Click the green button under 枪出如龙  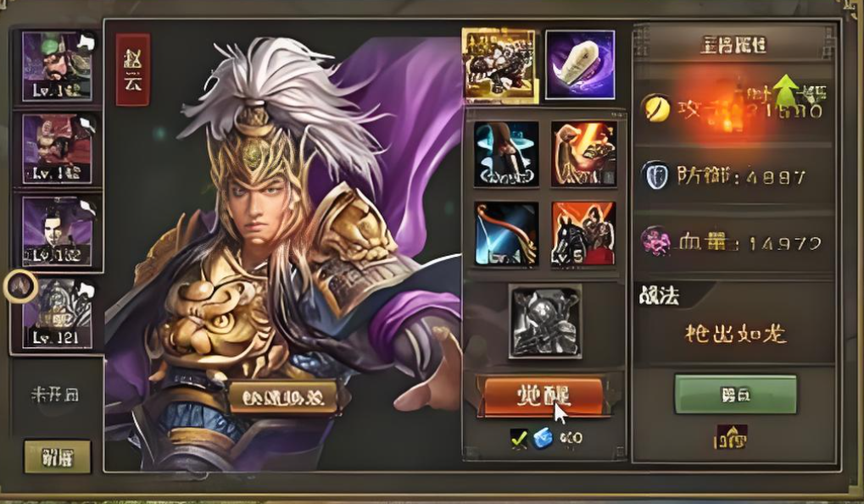(736, 395)
